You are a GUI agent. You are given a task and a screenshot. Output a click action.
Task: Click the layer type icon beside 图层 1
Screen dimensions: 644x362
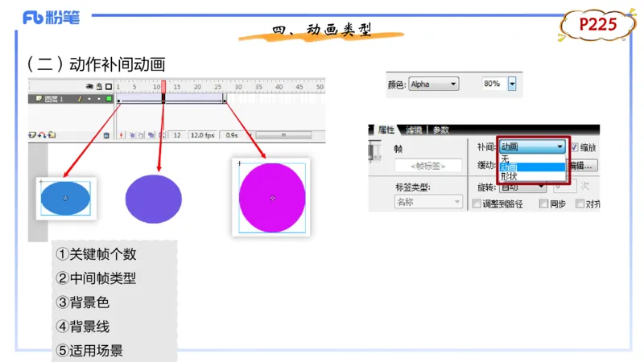[x=39, y=98]
